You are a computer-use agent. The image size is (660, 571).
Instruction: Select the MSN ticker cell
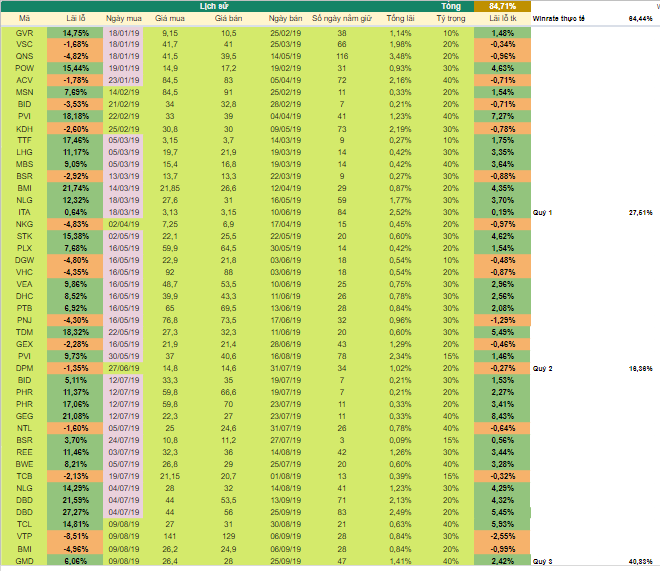tap(24, 92)
